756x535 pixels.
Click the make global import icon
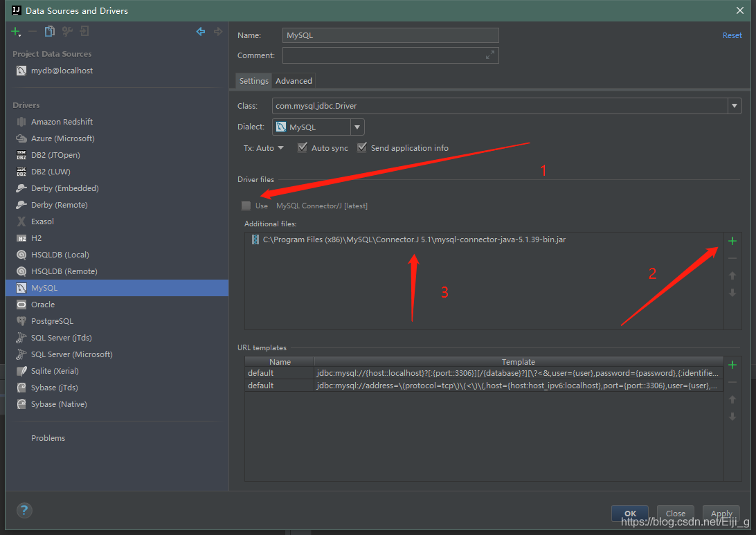point(84,32)
